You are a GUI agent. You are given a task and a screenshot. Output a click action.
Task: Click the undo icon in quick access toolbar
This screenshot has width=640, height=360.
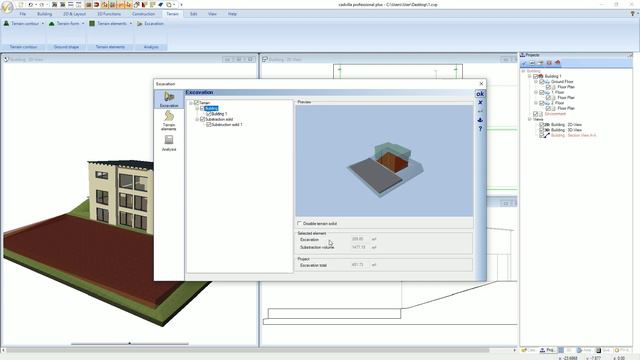point(31,4)
